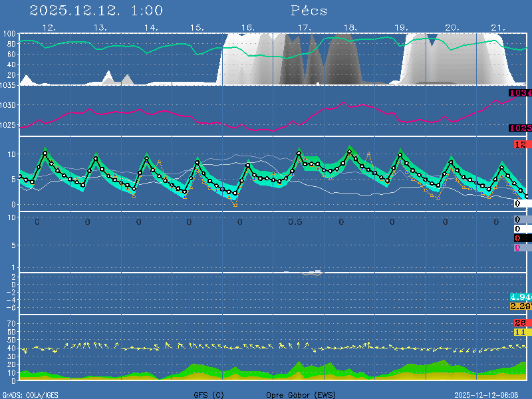The image size is (532, 399).
Task: Select day 17. on the date axis
Action: (x=304, y=27)
